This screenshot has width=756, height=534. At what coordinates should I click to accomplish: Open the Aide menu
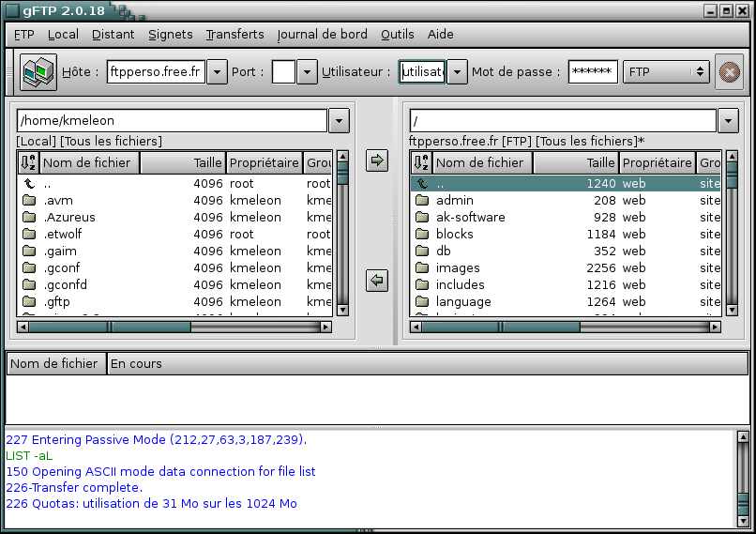pyautogui.click(x=440, y=34)
